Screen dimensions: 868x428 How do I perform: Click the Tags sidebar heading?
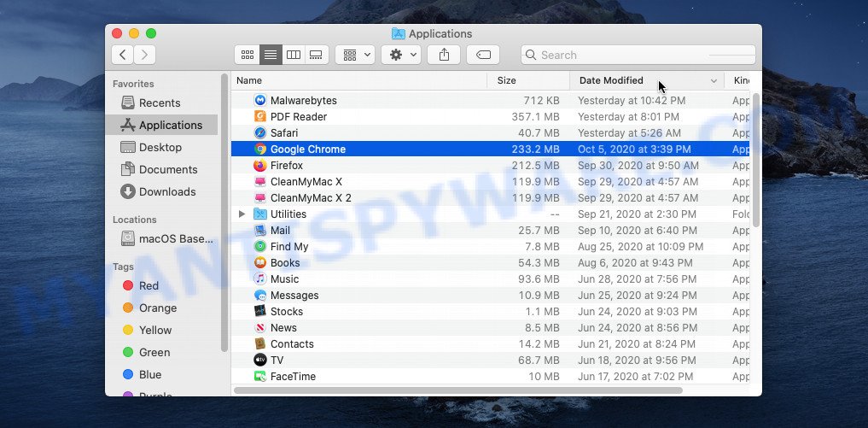123,267
